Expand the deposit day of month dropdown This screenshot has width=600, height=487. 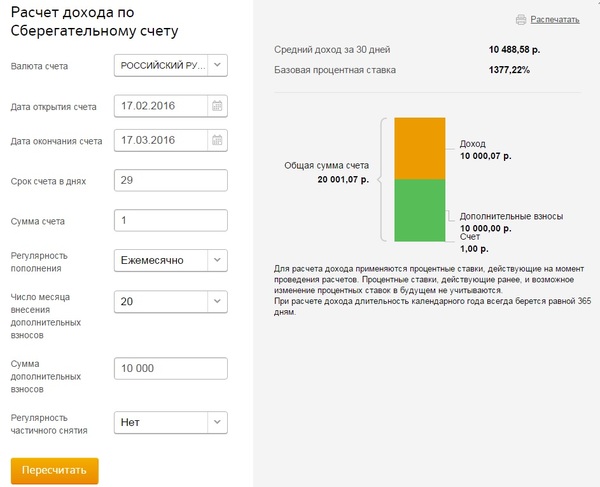coord(218,301)
